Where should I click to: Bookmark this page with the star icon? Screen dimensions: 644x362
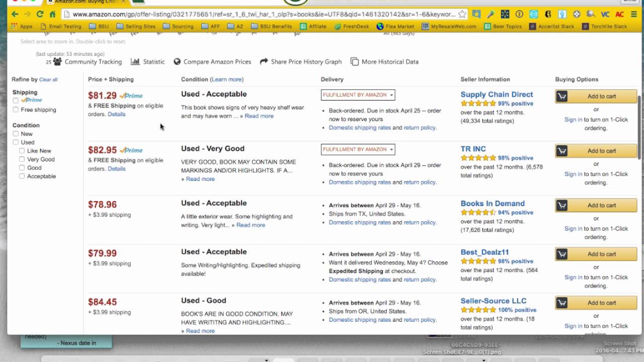pos(462,14)
